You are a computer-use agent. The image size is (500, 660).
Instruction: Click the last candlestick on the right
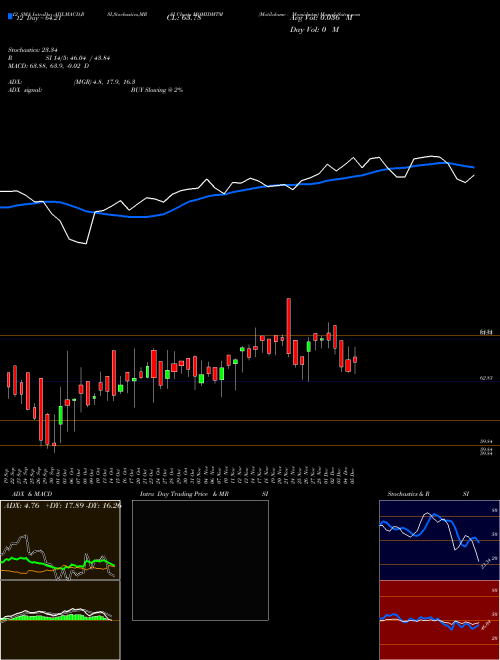[355, 359]
